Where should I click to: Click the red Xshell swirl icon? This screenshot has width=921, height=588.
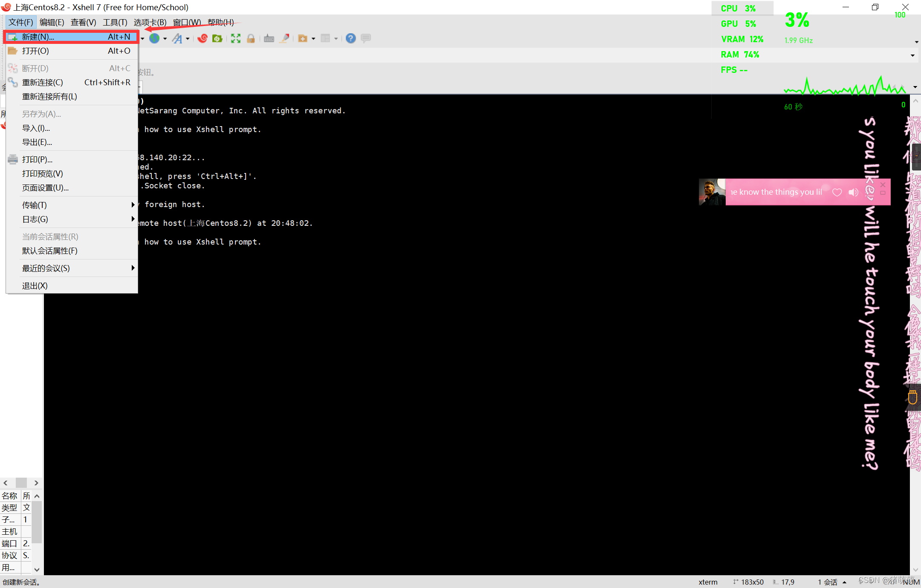tap(203, 39)
